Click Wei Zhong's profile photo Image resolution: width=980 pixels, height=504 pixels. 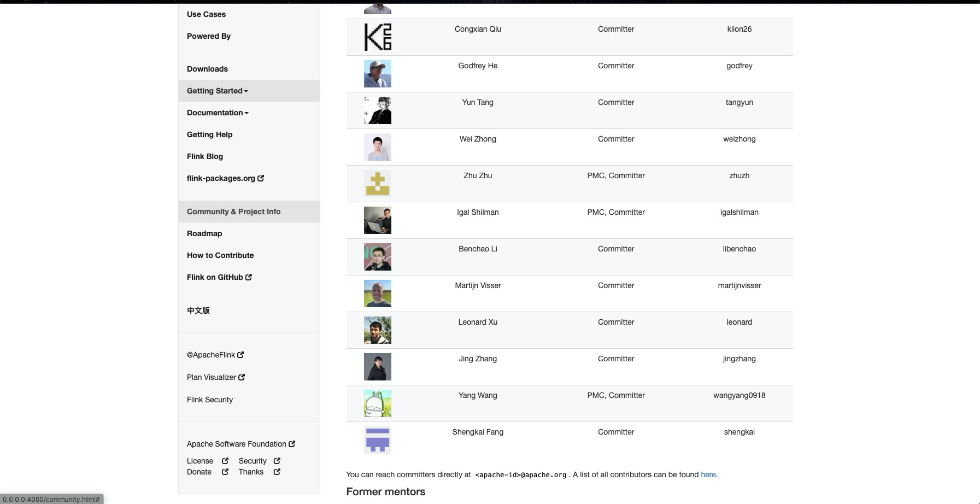(378, 147)
